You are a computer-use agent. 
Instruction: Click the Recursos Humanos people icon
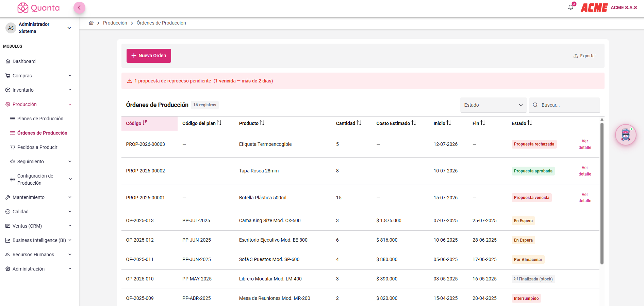(x=8, y=255)
